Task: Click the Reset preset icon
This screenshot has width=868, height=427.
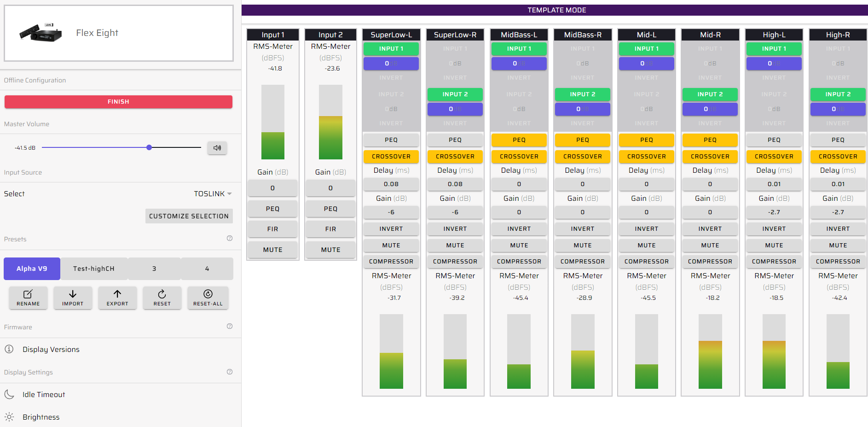Action: coord(162,294)
